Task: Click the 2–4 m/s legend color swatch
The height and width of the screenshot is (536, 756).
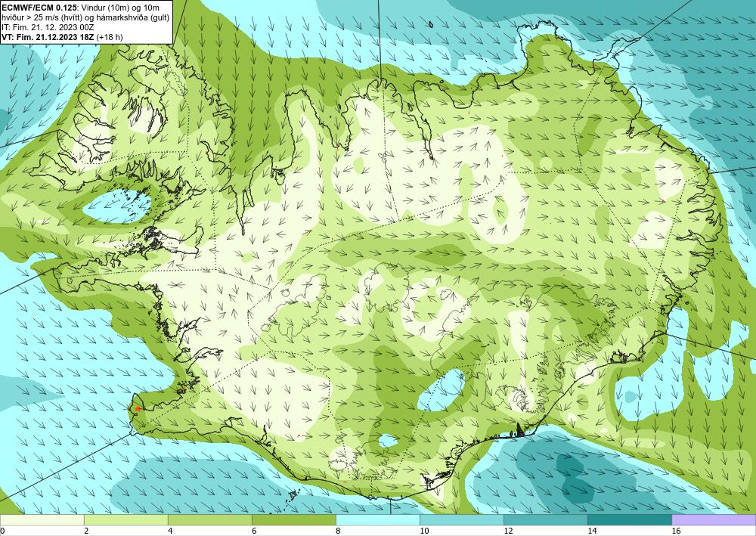Action: click(x=125, y=519)
